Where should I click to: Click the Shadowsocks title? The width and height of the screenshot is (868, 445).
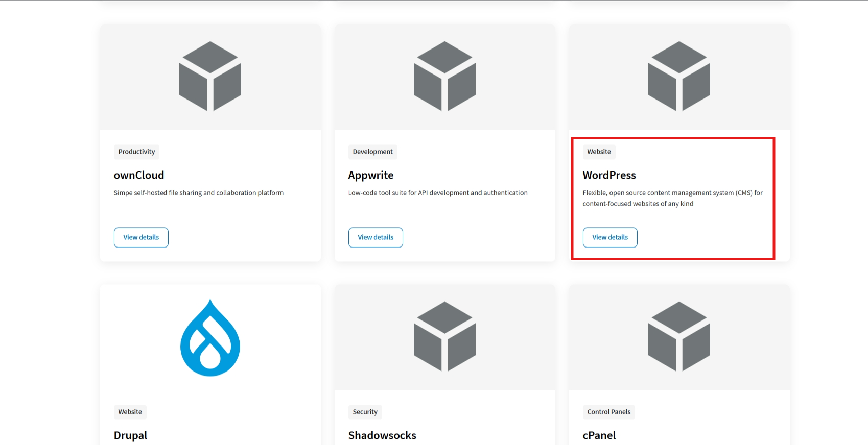pyautogui.click(x=382, y=435)
